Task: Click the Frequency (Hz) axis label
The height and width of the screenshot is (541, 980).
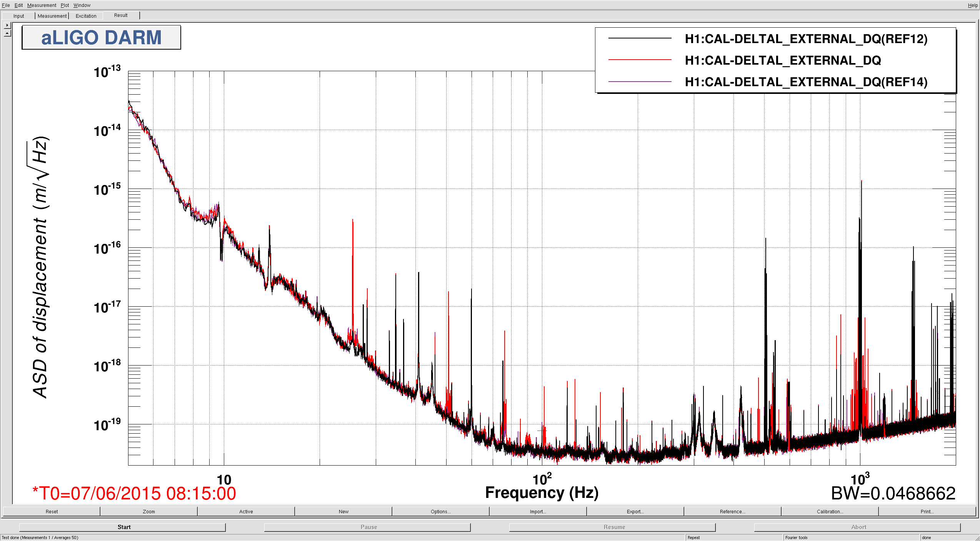Action: pyautogui.click(x=542, y=493)
